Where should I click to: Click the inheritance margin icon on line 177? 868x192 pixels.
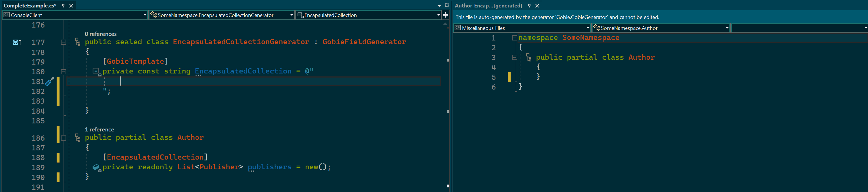pos(17,42)
